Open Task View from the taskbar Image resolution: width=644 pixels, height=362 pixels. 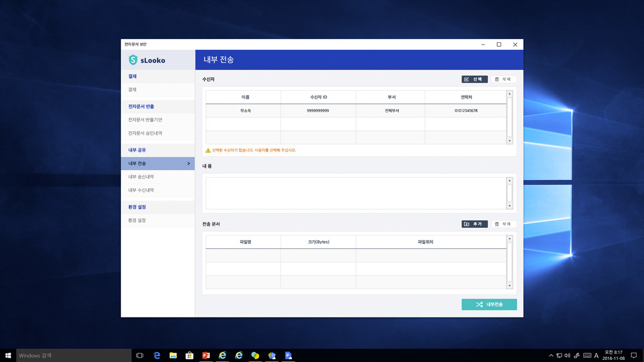click(x=140, y=356)
